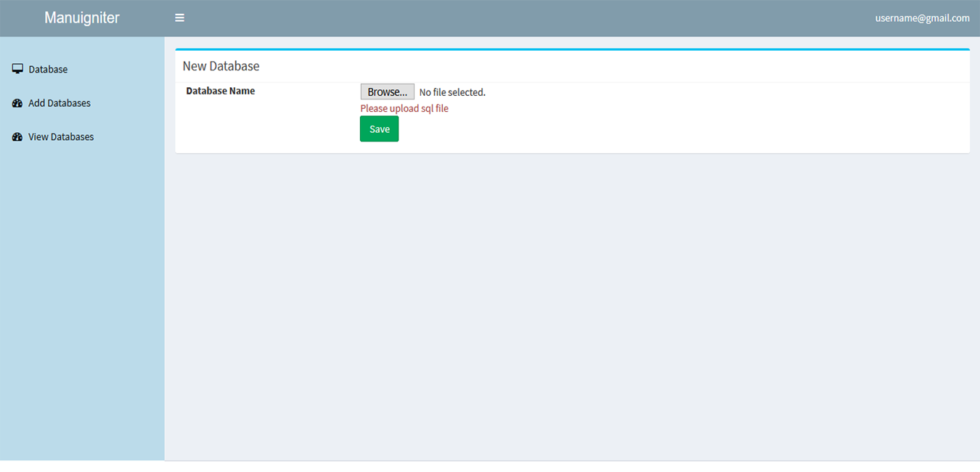Open the View Databases menu item
The height and width of the screenshot is (472, 980).
[61, 137]
